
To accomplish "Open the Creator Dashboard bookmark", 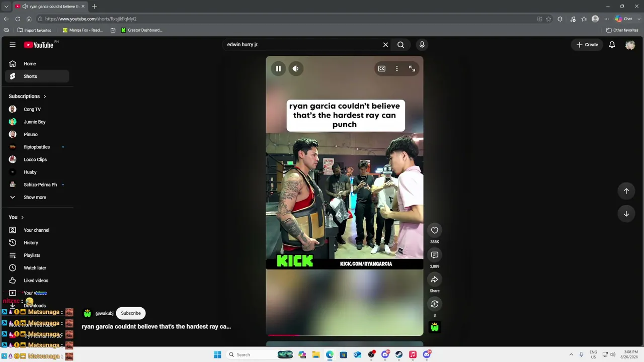I will point(141,30).
